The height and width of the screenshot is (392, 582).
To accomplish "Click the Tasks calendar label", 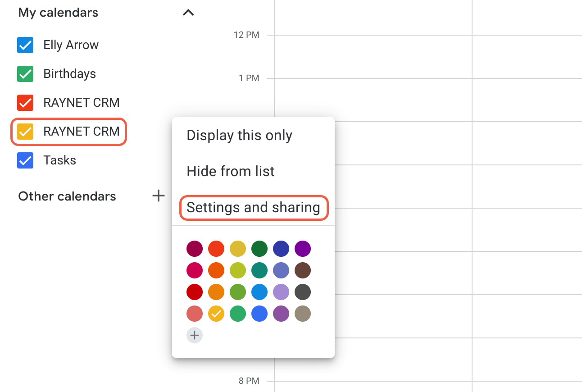I will [x=60, y=160].
